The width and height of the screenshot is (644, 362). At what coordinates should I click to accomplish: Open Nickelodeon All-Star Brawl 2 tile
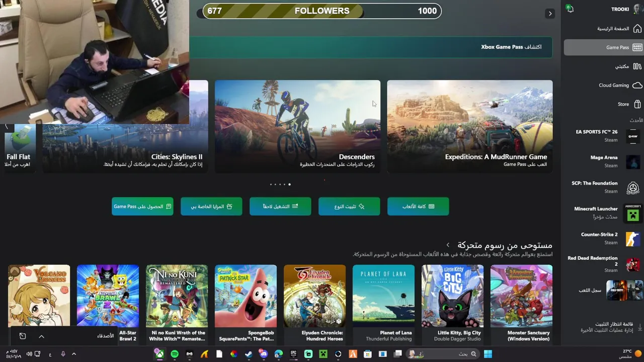point(108,304)
